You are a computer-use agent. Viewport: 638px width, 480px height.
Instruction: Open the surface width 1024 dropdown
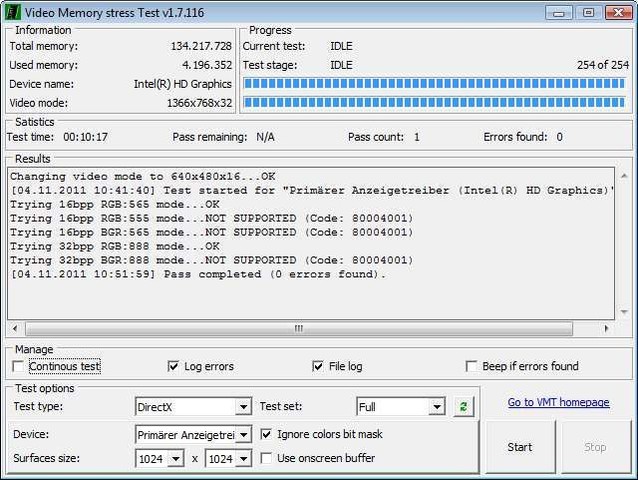[x=176, y=459]
